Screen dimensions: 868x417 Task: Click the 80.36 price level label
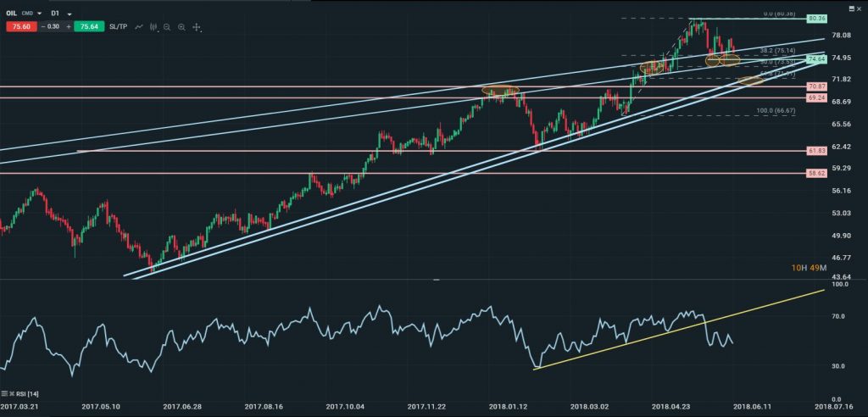816,19
